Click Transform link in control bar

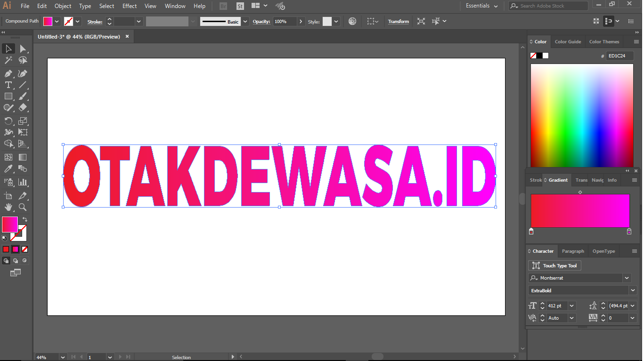tap(399, 21)
